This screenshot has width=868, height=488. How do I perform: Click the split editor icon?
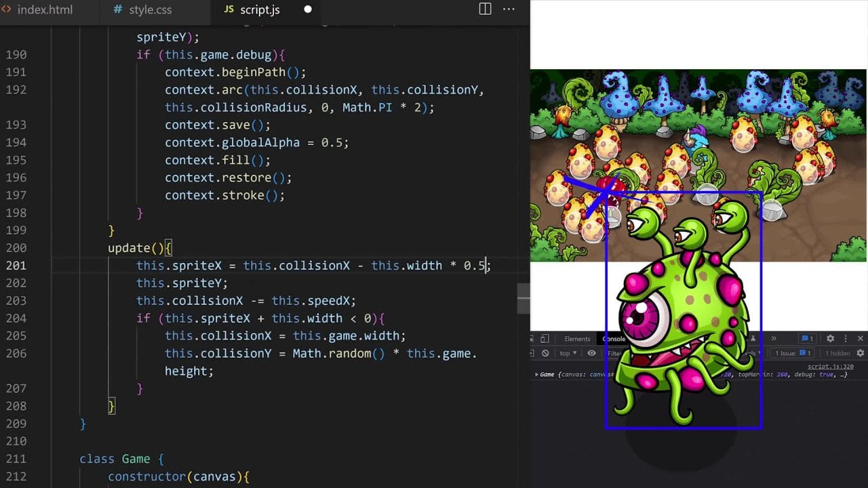[x=485, y=9]
